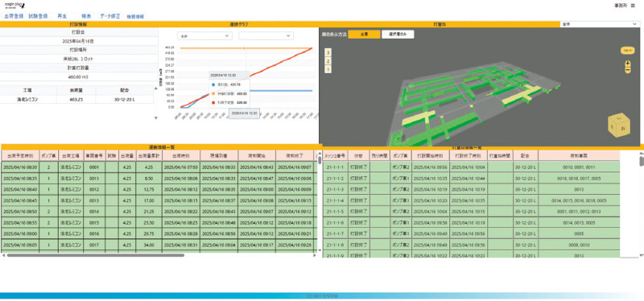Open the データ修正 menu
The height and width of the screenshot is (301, 644).
[x=110, y=16]
